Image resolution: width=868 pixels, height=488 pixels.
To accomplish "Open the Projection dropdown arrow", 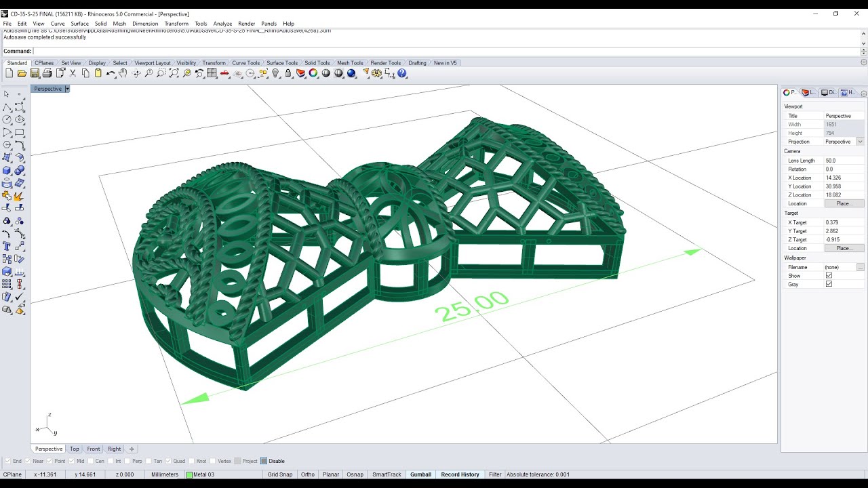I will click(860, 142).
